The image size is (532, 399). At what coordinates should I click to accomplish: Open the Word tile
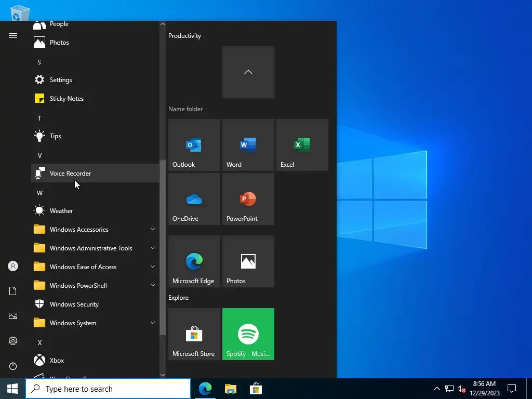(248, 145)
